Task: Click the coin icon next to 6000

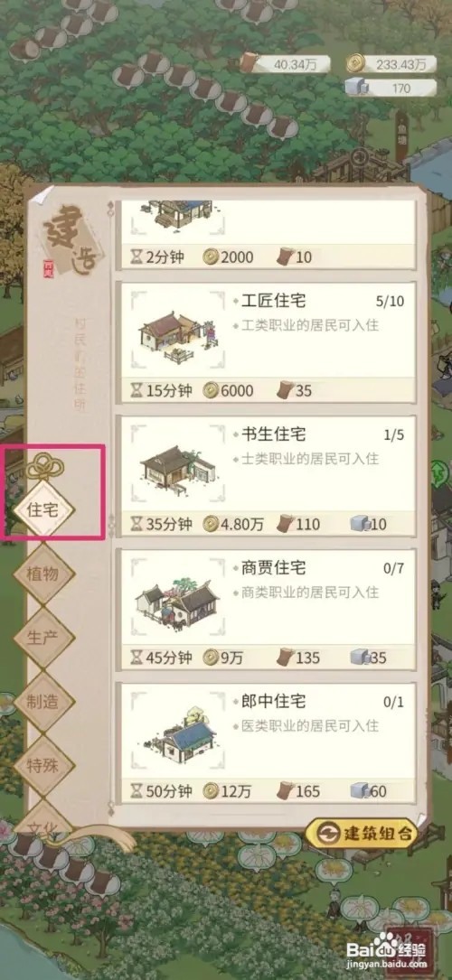Action: [x=211, y=390]
